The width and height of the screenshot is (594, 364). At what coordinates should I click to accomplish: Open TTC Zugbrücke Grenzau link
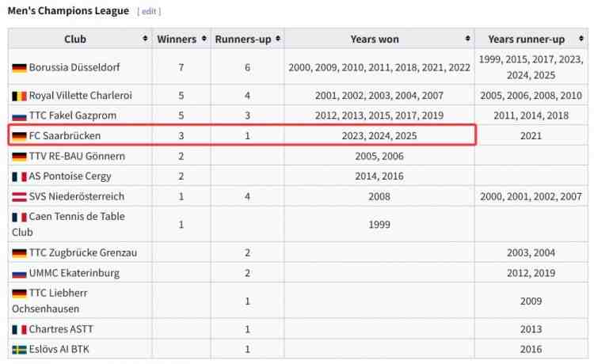click(83, 252)
